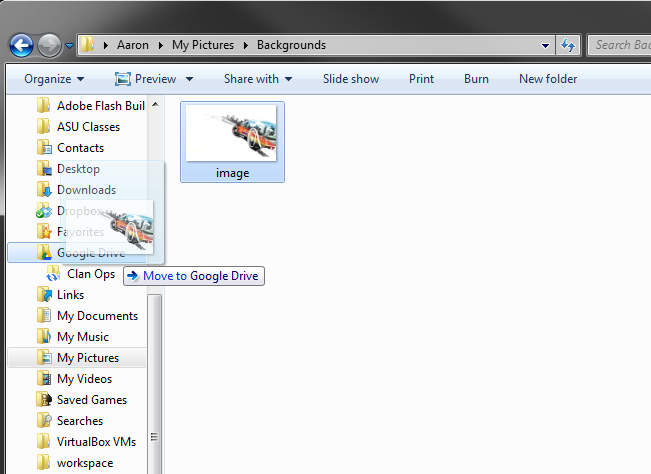Viewport: 651px width, 474px height.
Task: Expand the arrow before Aaron breadcrumb
Action: (x=106, y=45)
